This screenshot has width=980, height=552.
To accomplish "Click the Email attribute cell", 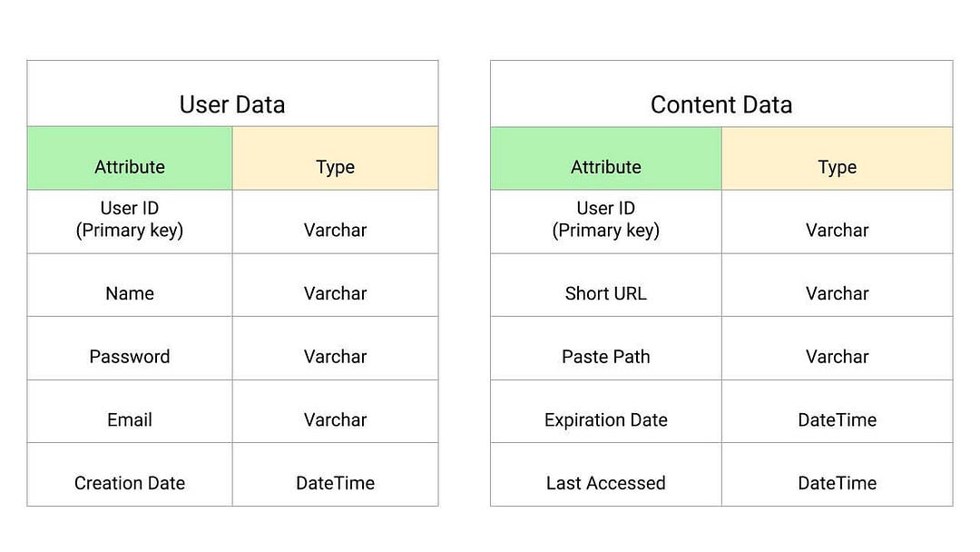I will [130, 419].
